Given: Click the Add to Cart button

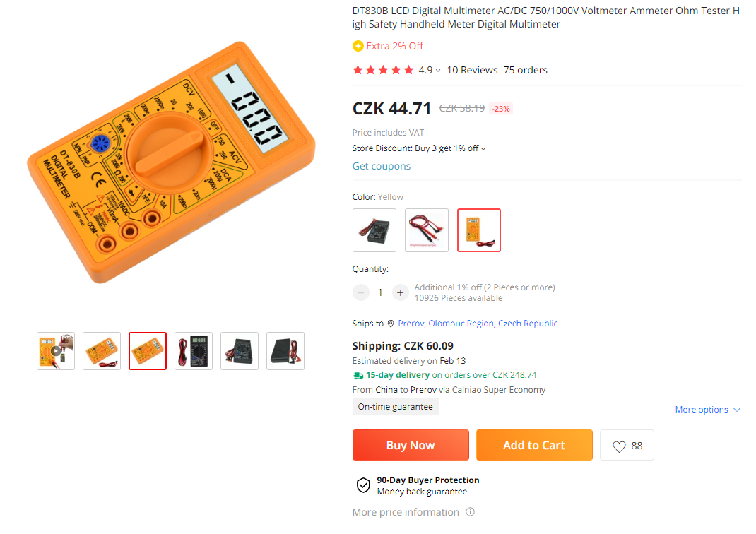Looking at the screenshot, I should point(534,445).
